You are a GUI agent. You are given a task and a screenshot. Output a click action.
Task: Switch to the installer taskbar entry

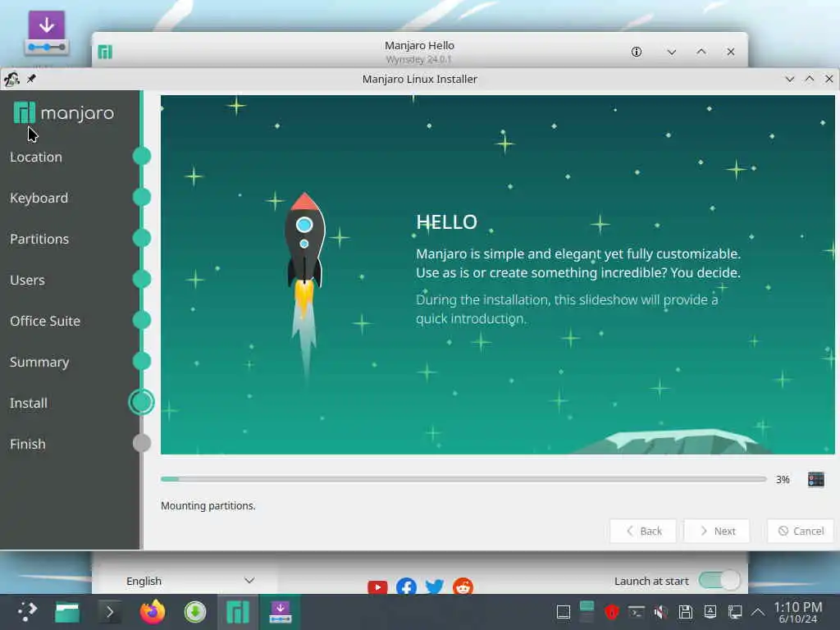pyautogui.click(x=281, y=612)
